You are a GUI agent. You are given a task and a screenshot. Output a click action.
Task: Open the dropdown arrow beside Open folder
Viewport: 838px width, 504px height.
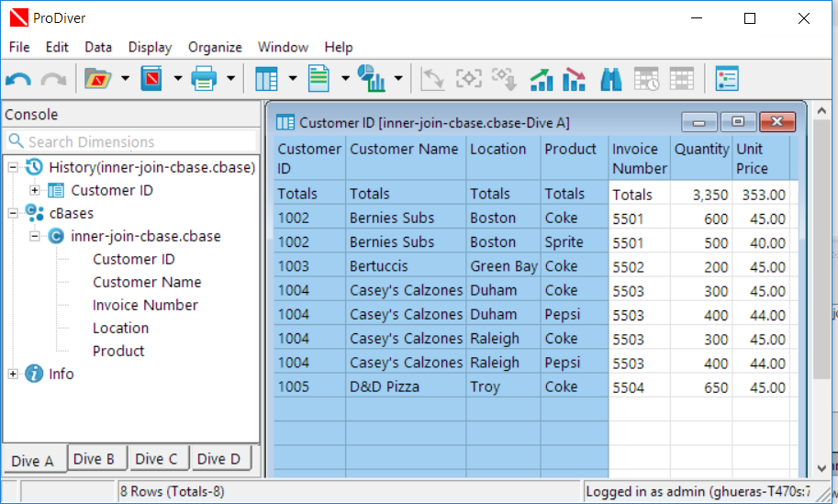[x=125, y=79]
